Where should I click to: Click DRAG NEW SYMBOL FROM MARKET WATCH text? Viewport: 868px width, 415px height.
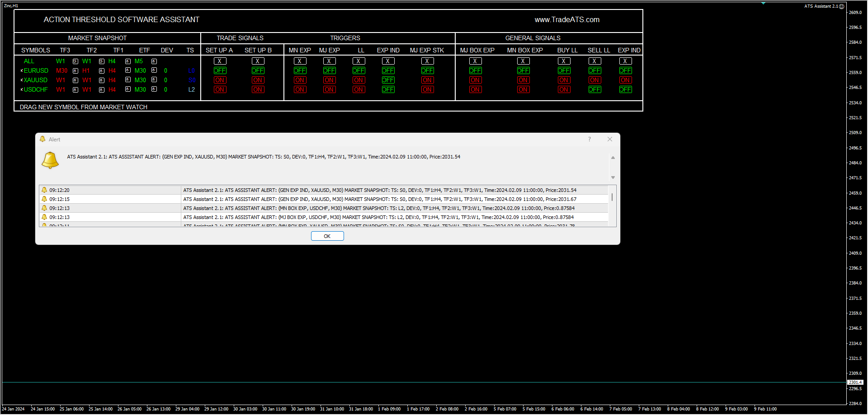(x=84, y=107)
